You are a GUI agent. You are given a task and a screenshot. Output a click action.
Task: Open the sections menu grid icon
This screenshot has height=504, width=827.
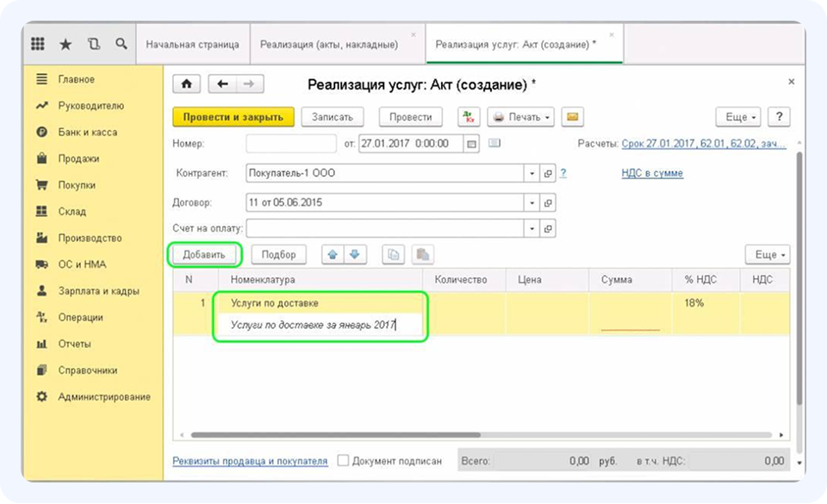(x=38, y=44)
